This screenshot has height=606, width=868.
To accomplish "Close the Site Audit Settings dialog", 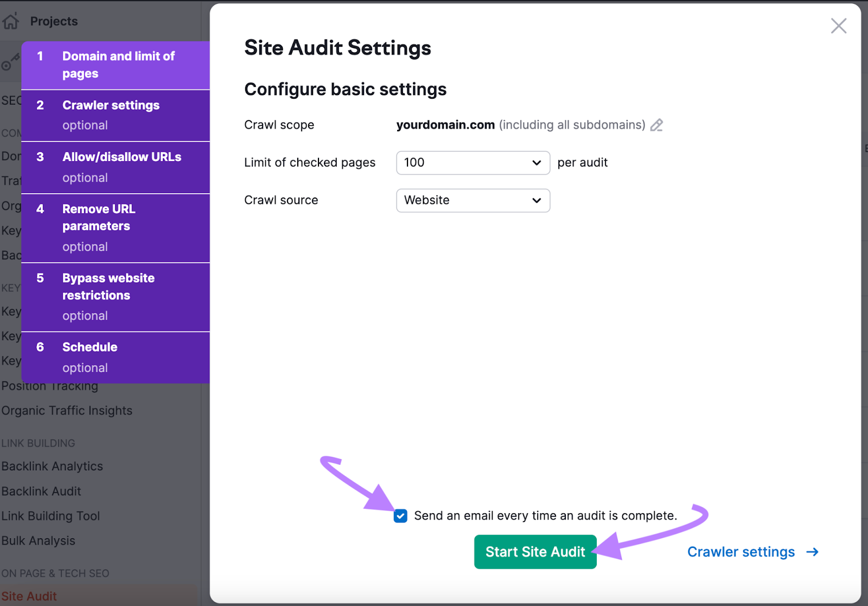I will 838,25.
